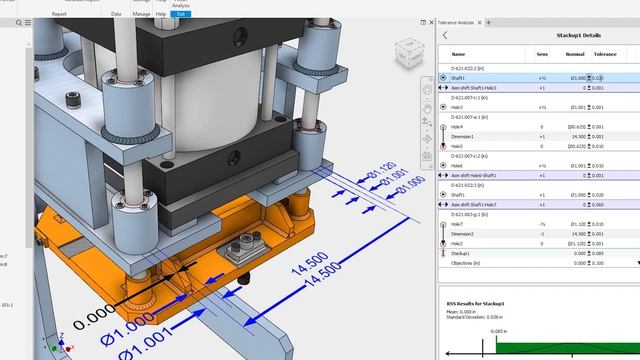This screenshot has width=640, height=360.
Task: Open the Full Navigation Wheel tool
Action: click(427, 90)
